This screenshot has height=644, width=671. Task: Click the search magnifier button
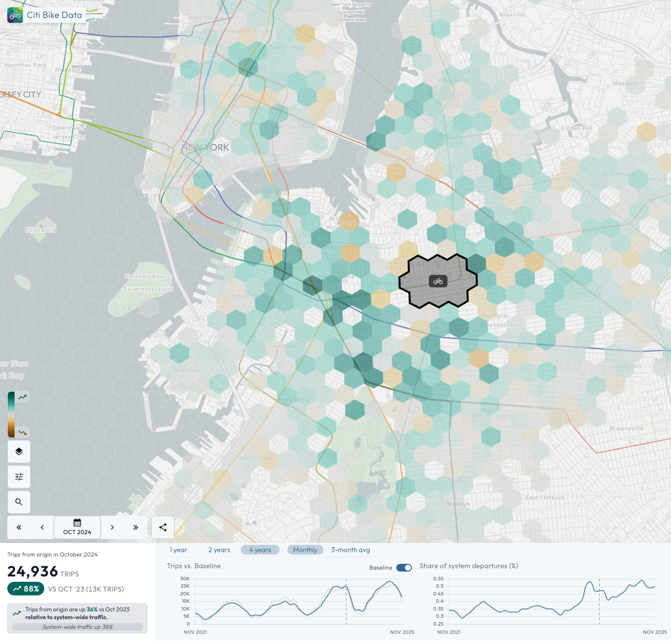(x=19, y=502)
